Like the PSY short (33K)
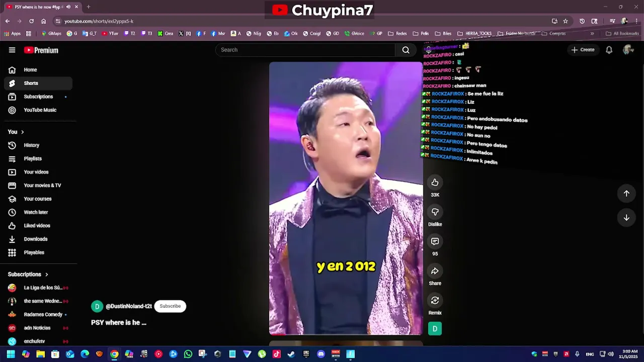 (x=435, y=183)
